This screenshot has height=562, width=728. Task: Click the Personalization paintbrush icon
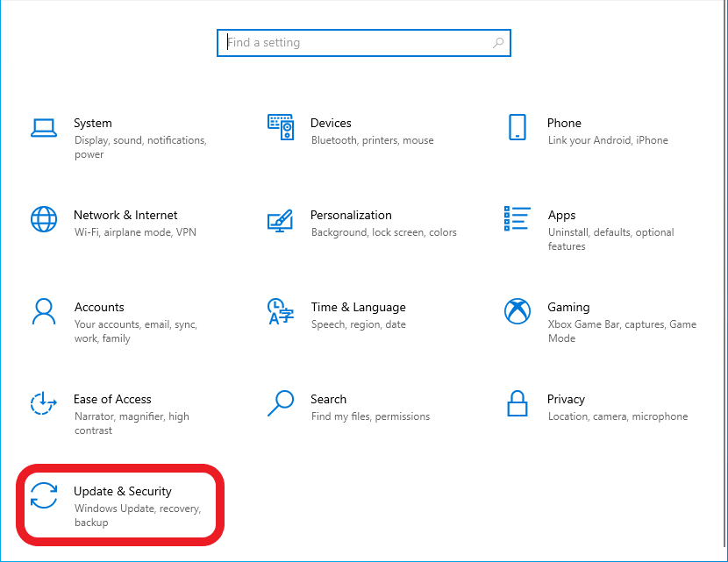coord(281,220)
